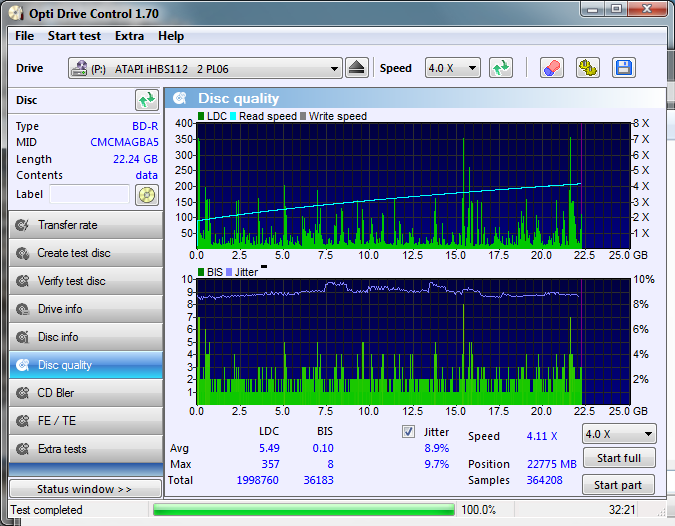This screenshot has height=526, width=675.
Task: Select the Drive info label
Action: [x=60, y=309]
